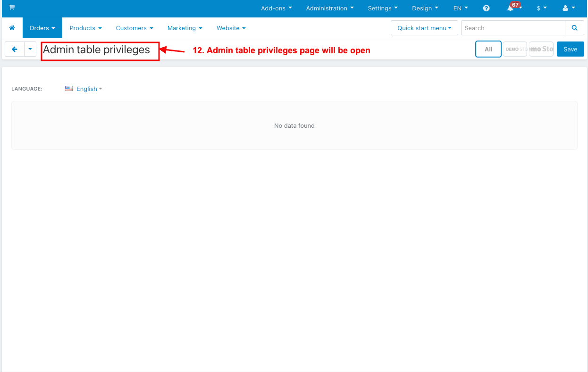This screenshot has width=588, height=372.
Task: Open the Administration menu
Action: [330, 8]
